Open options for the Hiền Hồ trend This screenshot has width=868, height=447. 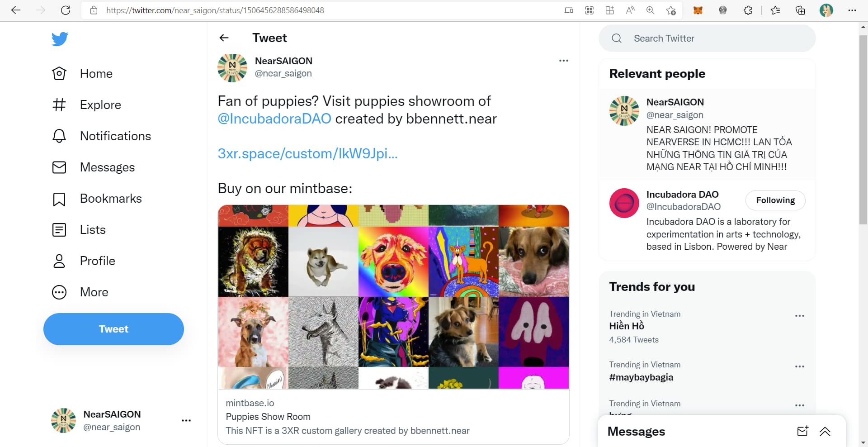[799, 316]
